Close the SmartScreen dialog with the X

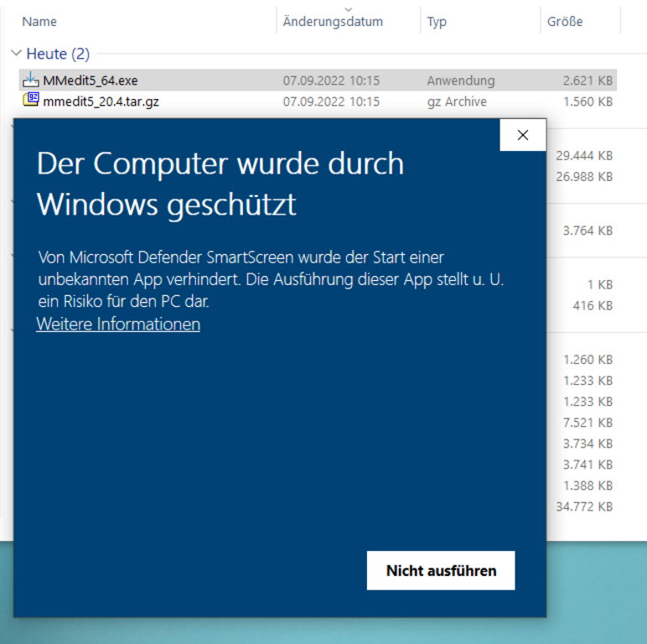point(523,135)
